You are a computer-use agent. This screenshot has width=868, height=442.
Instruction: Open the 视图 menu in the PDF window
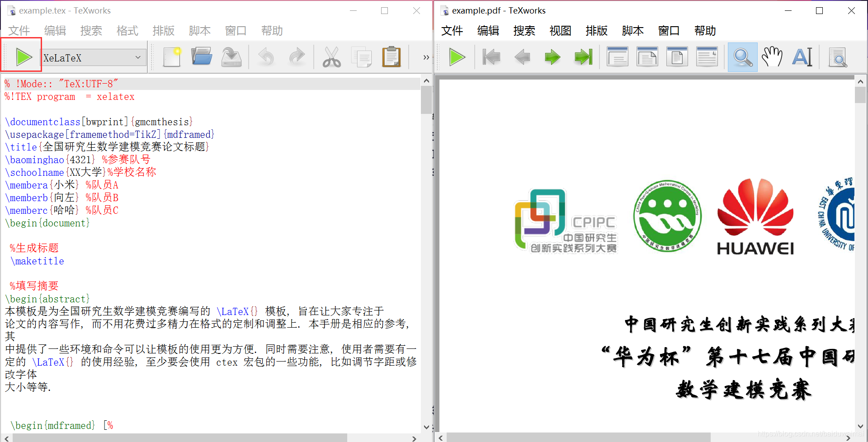pos(560,30)
